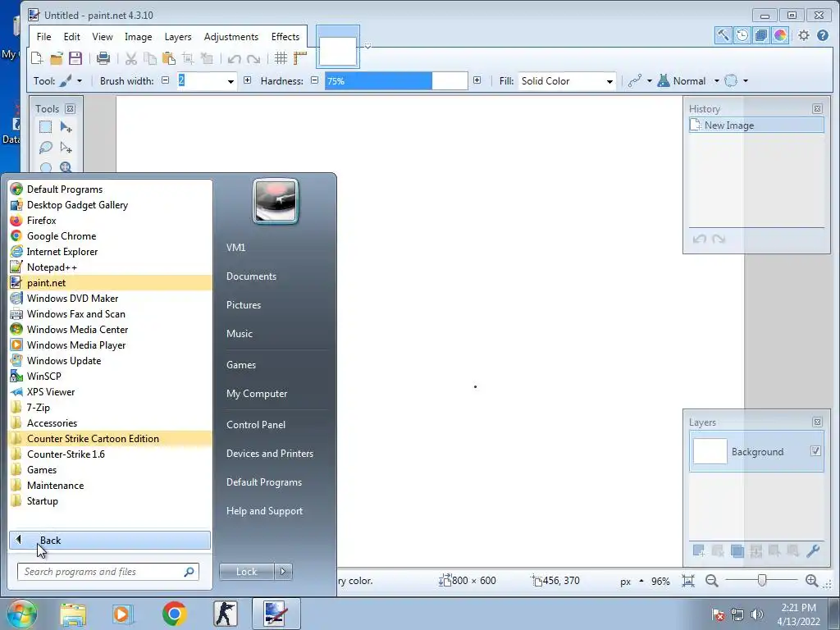The height and width of the screenshot is (630, 840).
Task: Click the Lock button in the Start menu
Action: [x=246, y=572]
